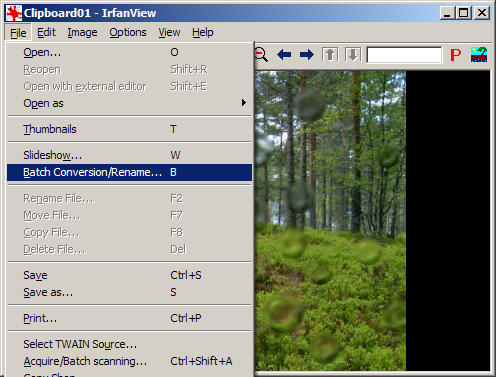Select Save in the File menu
Viewport: 496px width, 377px height.
pyautogui.click(x=129, y=275)
